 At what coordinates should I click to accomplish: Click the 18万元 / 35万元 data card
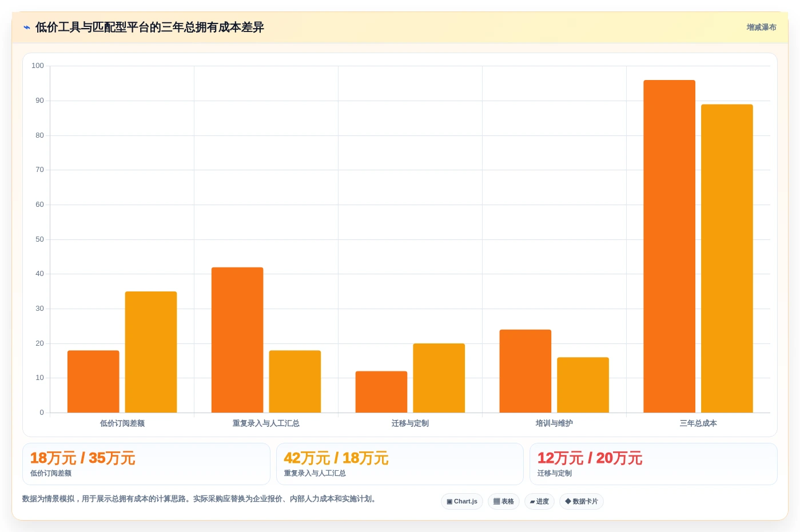tap(146, 464)
